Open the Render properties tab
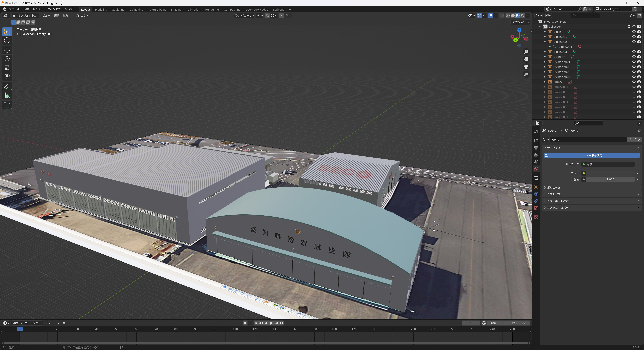The width and height of the screenshot is (644, 350). (536, 141)
